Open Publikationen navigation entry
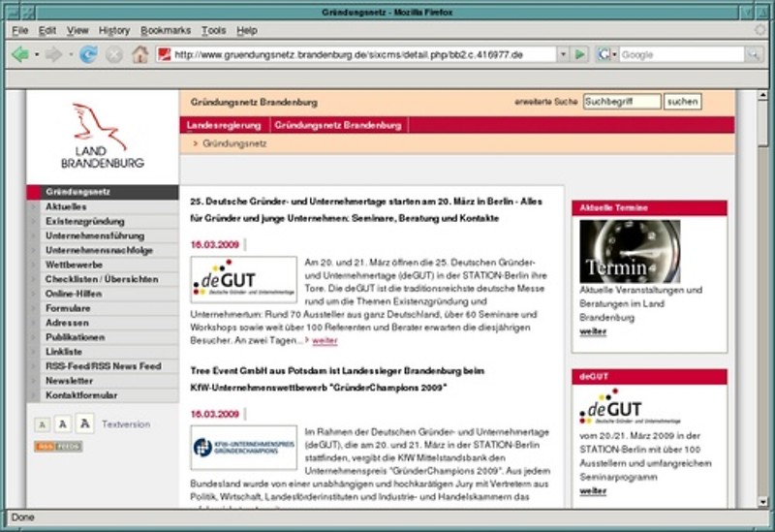 coord(103,337)
